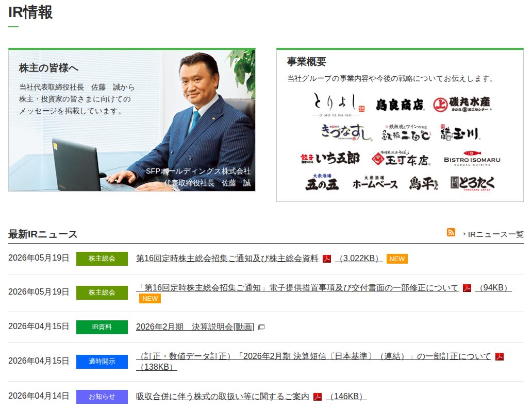Click the 磯丸水産 brand logo

pos(462,105)
